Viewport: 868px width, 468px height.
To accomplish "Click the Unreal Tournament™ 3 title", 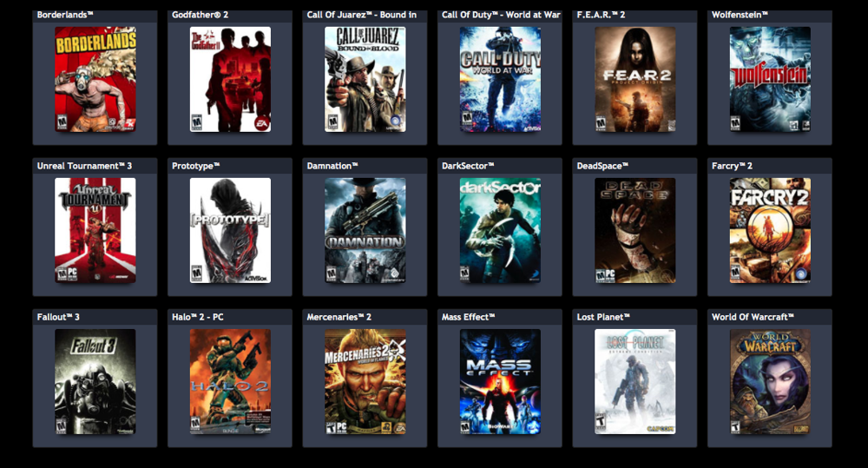I will click(84, 166).
